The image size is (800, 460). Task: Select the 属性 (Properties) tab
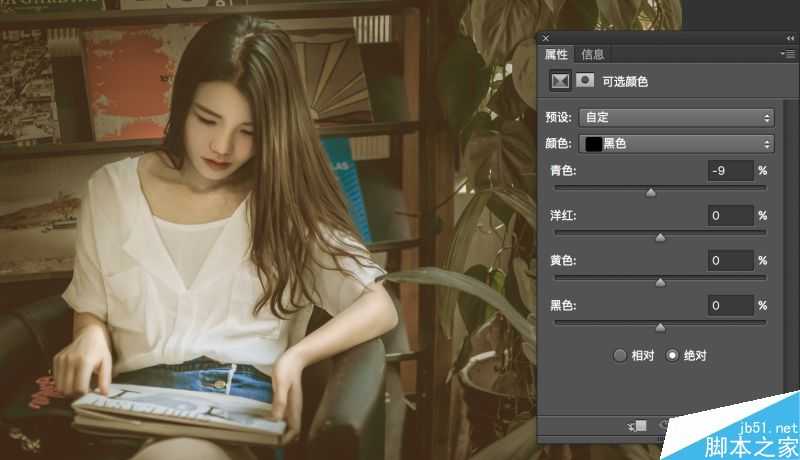coord(556,54)
